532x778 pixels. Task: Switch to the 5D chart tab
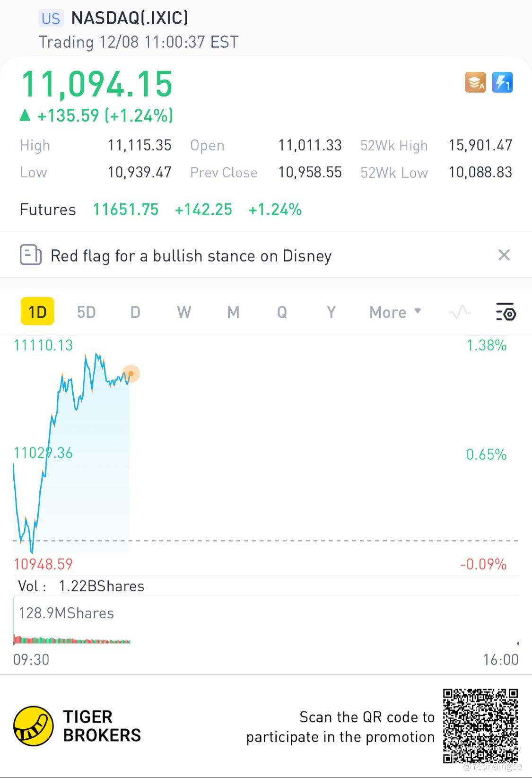tap(86, 312)
